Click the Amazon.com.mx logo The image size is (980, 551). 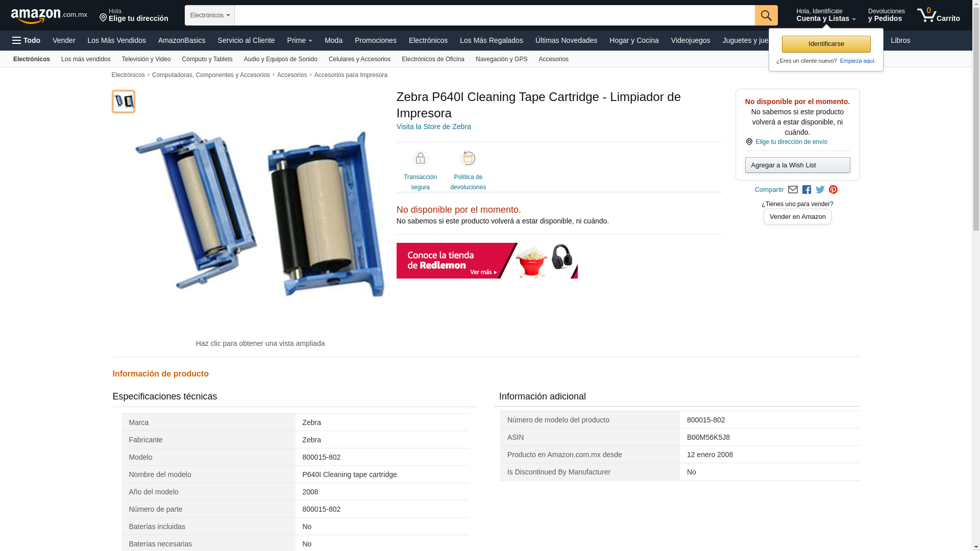coord(49,15)
